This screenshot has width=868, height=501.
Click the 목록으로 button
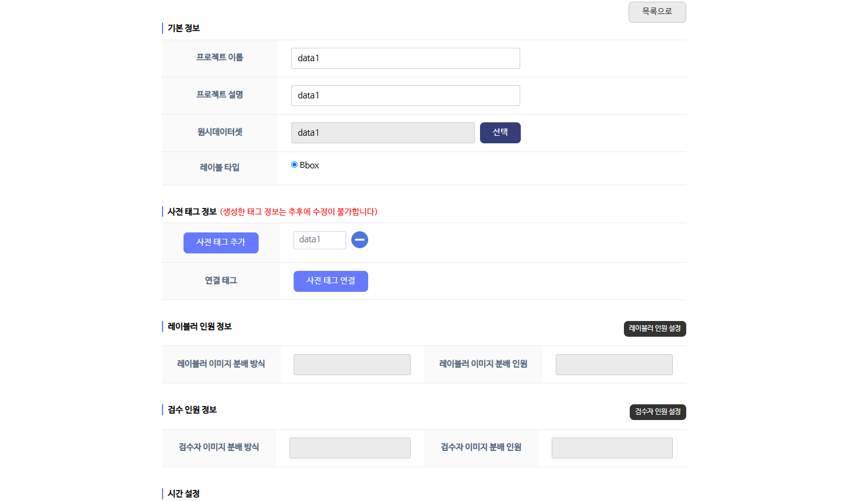click(657, 12)
